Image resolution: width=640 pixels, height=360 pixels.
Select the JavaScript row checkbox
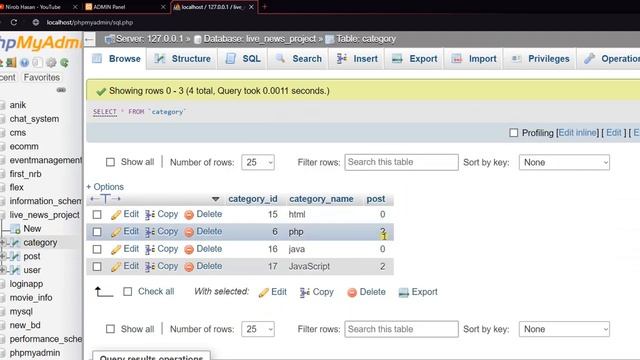[97, 267]
